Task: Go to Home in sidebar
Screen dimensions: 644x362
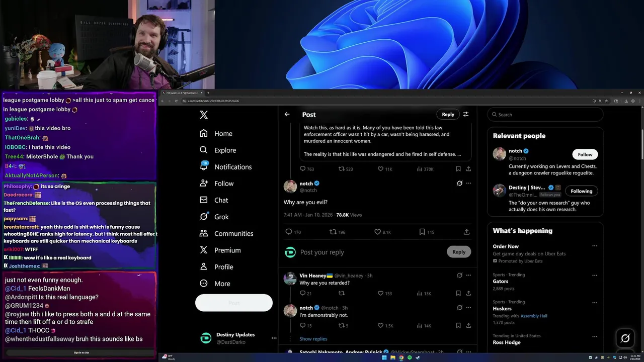Action: (x=216, y=134)
